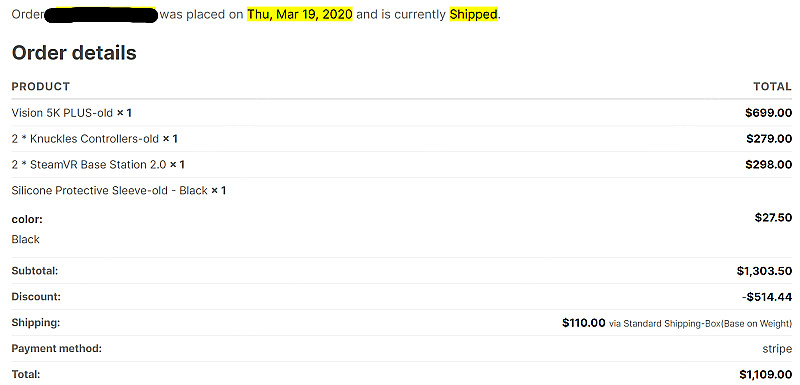Screen dimensions: 800x385
Task: Click the $298.00 Base Station price
Action: pyautogui.click(x=768, y=165)
